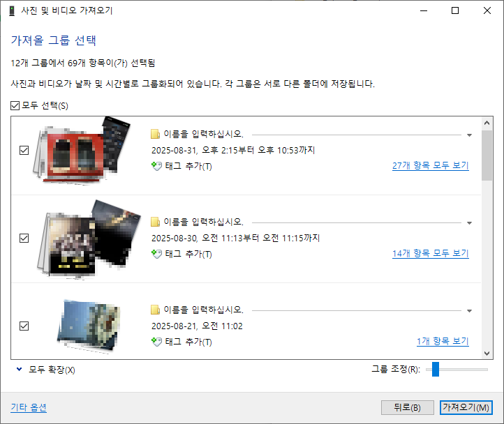504x424 pixels.
Task: Click the 가져오기(M) button
Action: (466, 408)
